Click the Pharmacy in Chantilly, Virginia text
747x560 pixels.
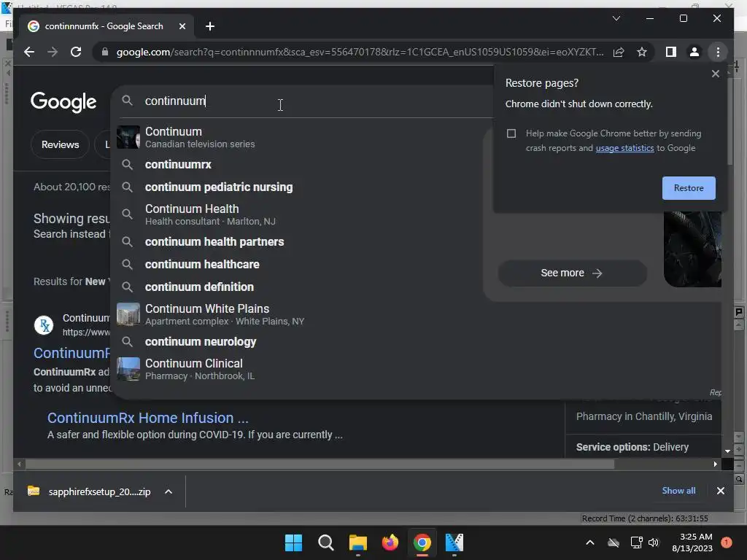point(644,416)
